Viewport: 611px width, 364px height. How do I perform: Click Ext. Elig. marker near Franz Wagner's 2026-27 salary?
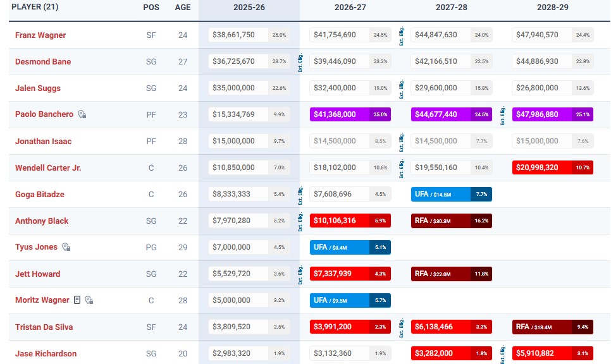point(401,35)
